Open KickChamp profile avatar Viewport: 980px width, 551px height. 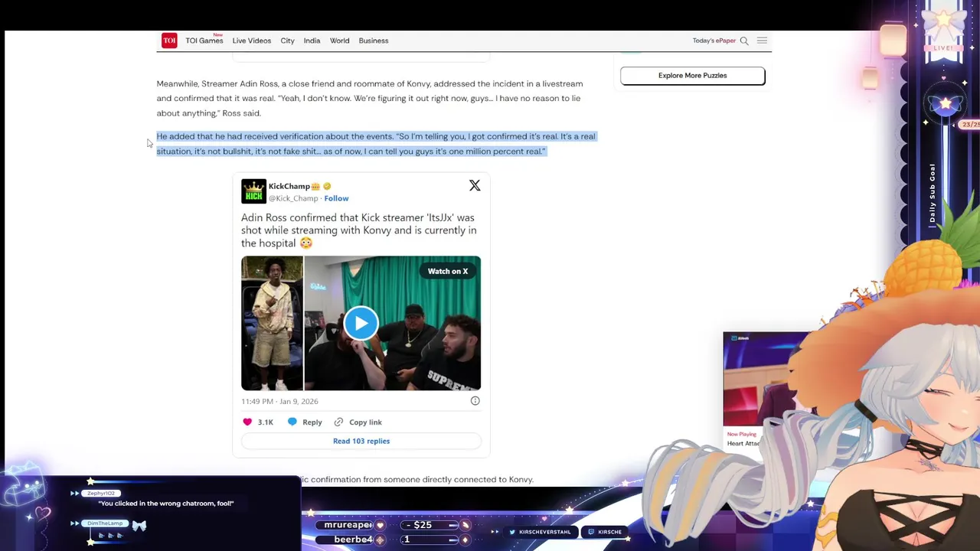coord(253,191)
